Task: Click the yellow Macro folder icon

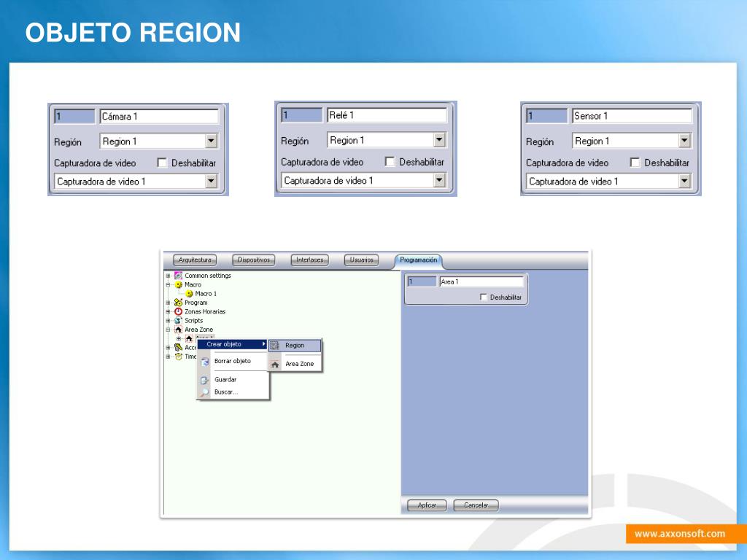Action: [178, 285]
